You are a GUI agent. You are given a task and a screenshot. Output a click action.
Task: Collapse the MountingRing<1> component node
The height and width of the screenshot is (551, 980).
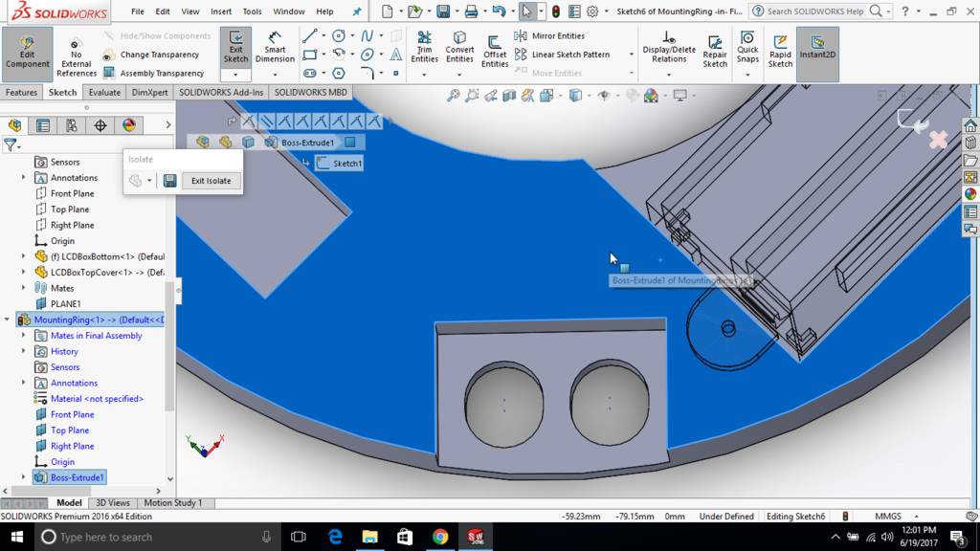[x=7, y=320]
